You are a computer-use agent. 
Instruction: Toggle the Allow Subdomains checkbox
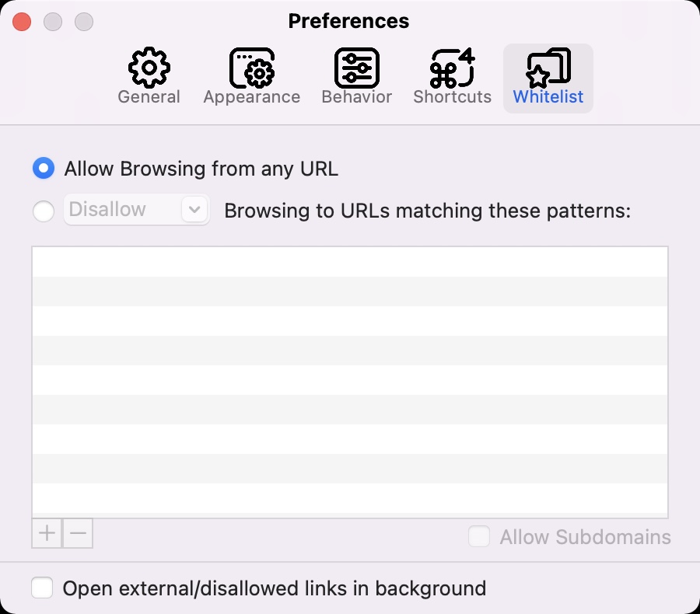pos(479,537)
